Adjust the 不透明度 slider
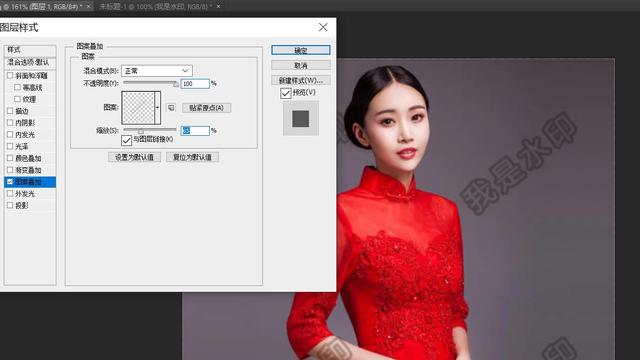The image size is (640, 360). 176,84
